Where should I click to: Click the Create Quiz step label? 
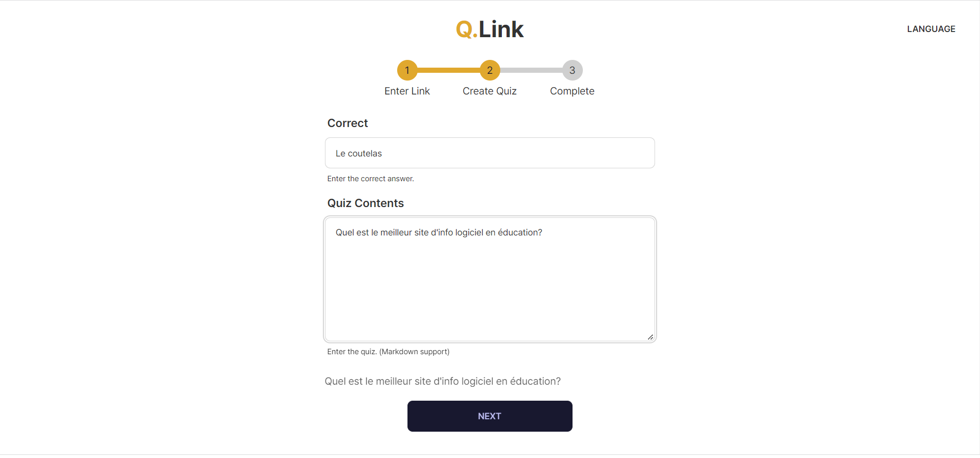(489, 91)
